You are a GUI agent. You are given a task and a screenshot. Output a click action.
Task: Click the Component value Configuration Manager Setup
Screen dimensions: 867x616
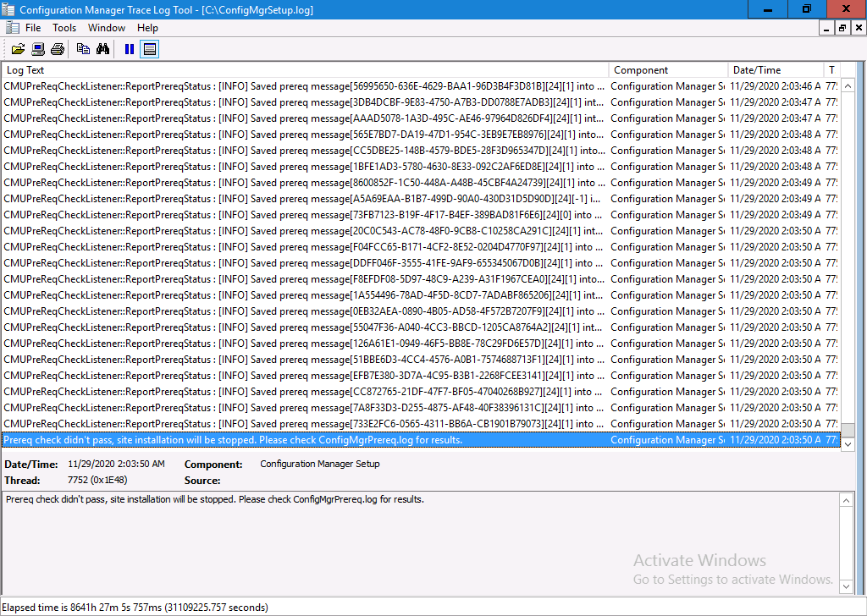click(319, 464)
